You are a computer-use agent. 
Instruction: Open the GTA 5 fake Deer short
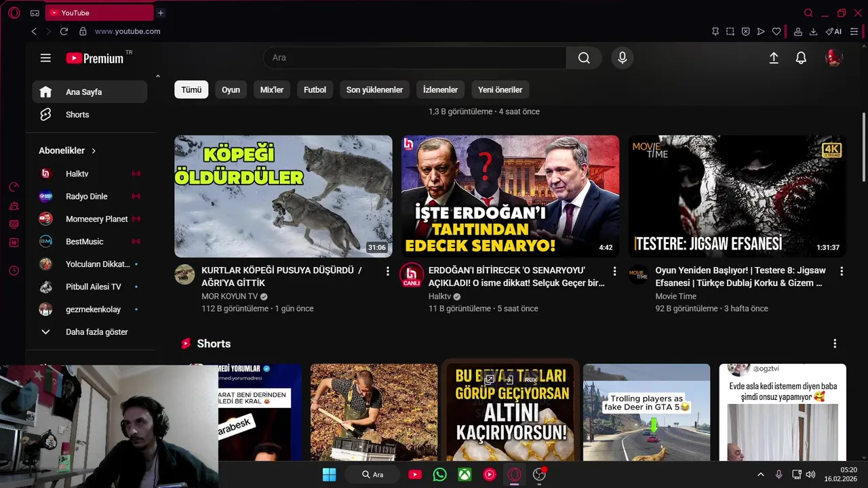646,412
